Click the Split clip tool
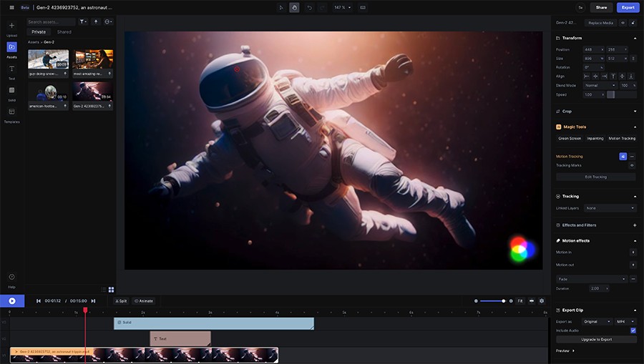The width and height of the screenshot is (644, 364). click(121, 301)
